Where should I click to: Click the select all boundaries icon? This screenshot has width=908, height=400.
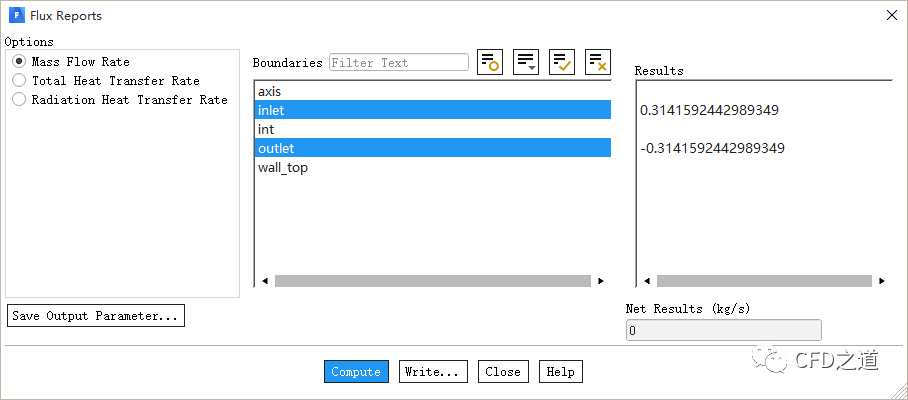tap(562, 62)
